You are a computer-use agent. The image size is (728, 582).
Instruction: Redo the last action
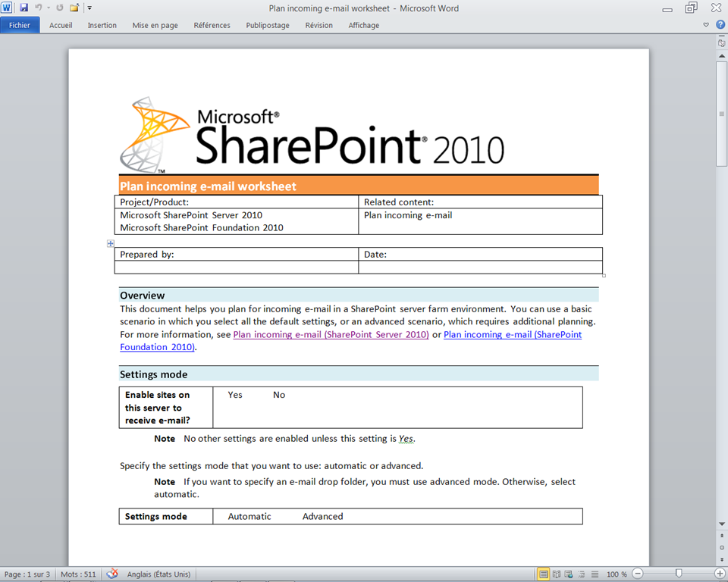point(60,8)
